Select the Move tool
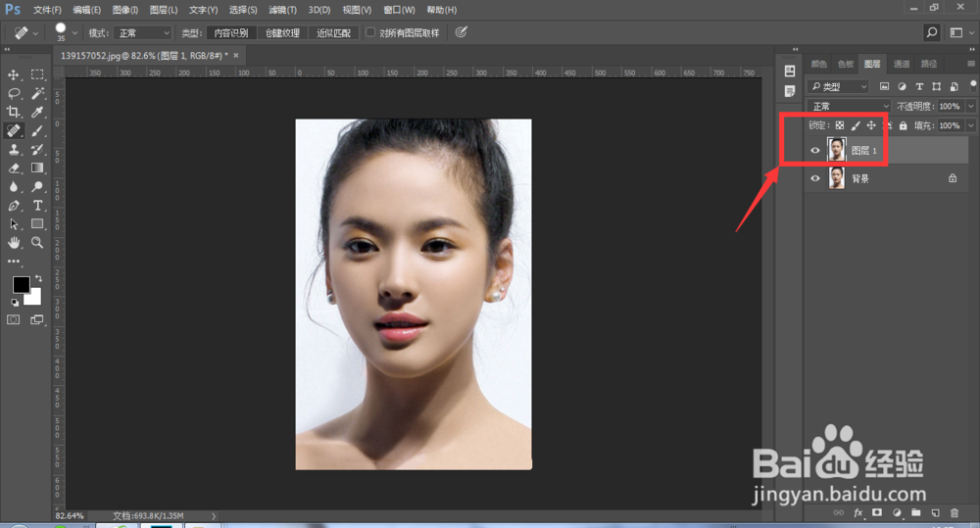 (x=13, y=75)
